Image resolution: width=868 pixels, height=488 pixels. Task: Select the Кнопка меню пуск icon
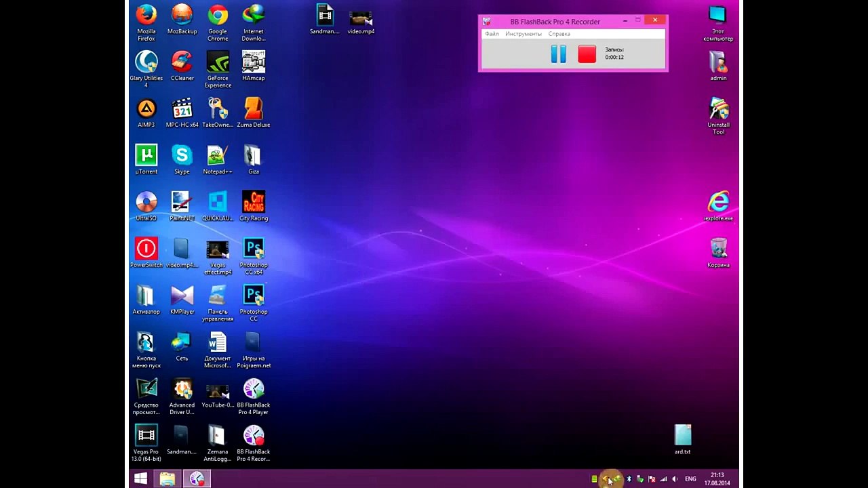click(x=146, y=350)
